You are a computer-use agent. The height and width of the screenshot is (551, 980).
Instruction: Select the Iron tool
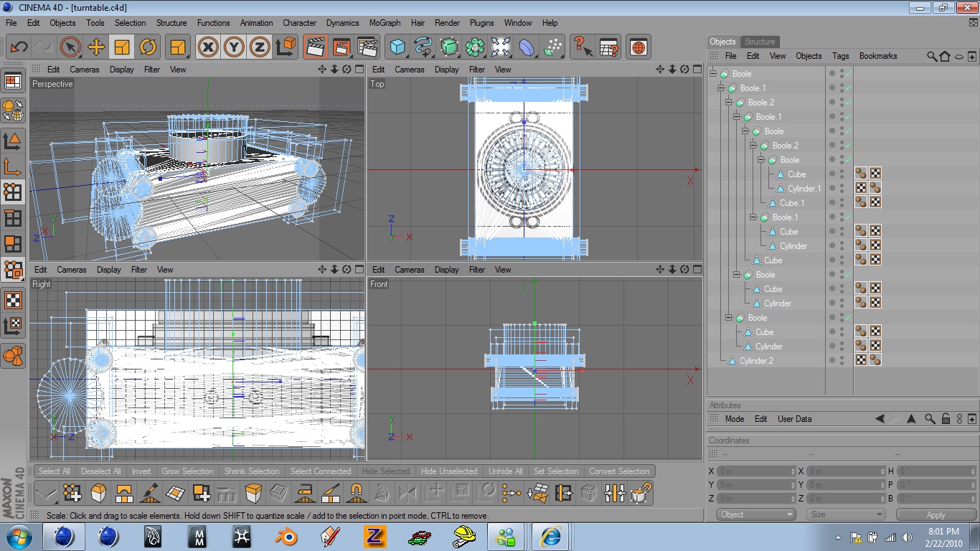(305, 493)
